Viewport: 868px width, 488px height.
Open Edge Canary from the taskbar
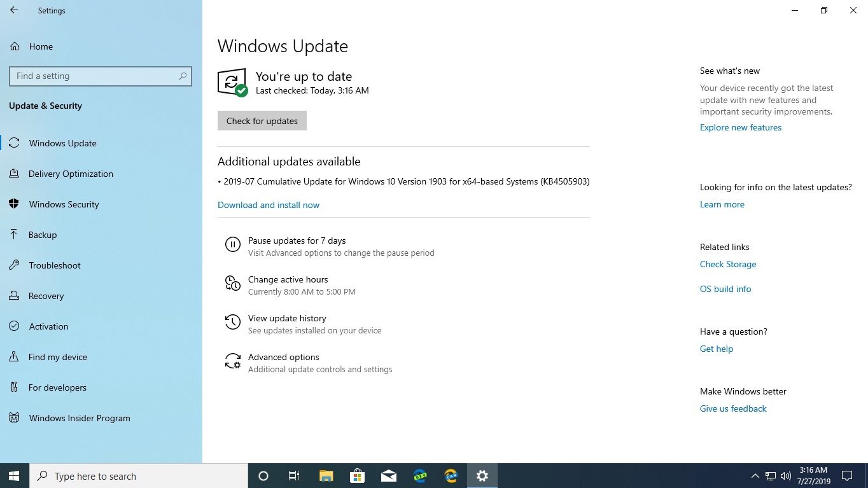point(451,476)
